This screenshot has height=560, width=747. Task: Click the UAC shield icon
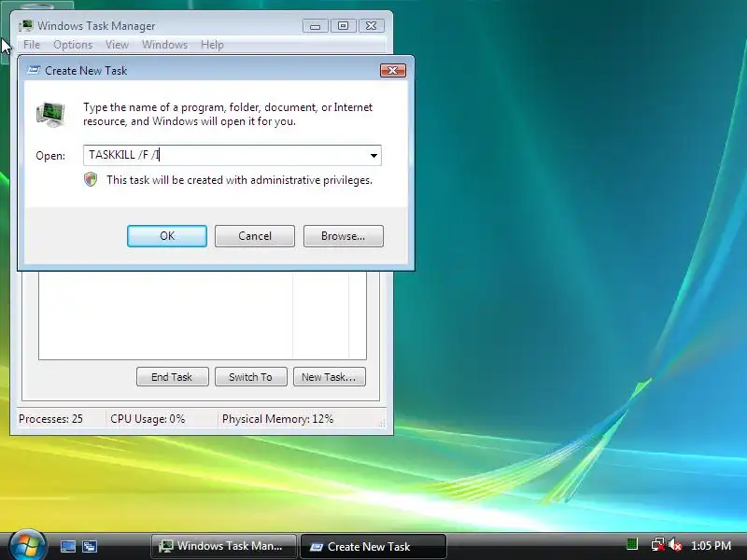(91, 179)
